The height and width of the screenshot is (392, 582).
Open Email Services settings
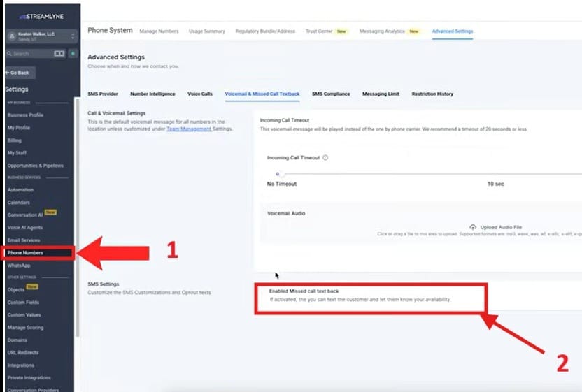pyautogui.click(x=23, y=240)
